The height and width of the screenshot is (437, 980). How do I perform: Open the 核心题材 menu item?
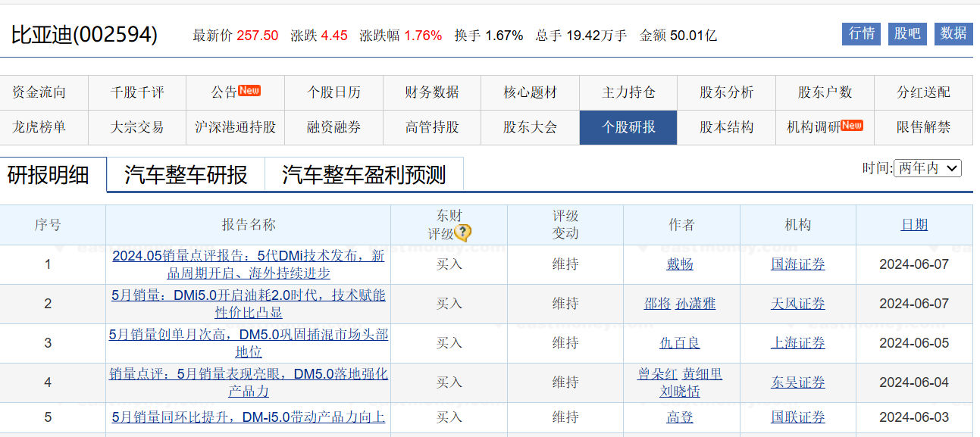click(530, 92)
